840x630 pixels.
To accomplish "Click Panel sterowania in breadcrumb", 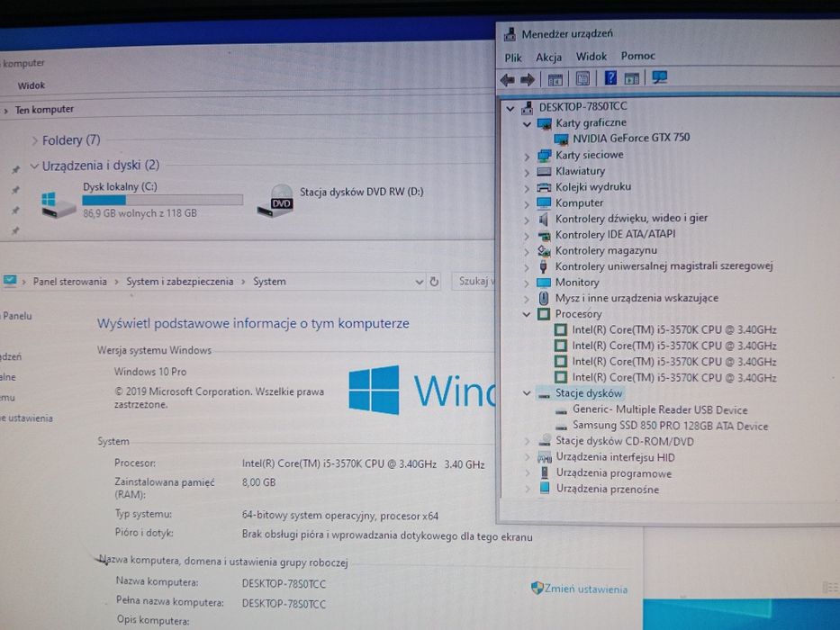I will pyautogui.click(x=69, y=282).
